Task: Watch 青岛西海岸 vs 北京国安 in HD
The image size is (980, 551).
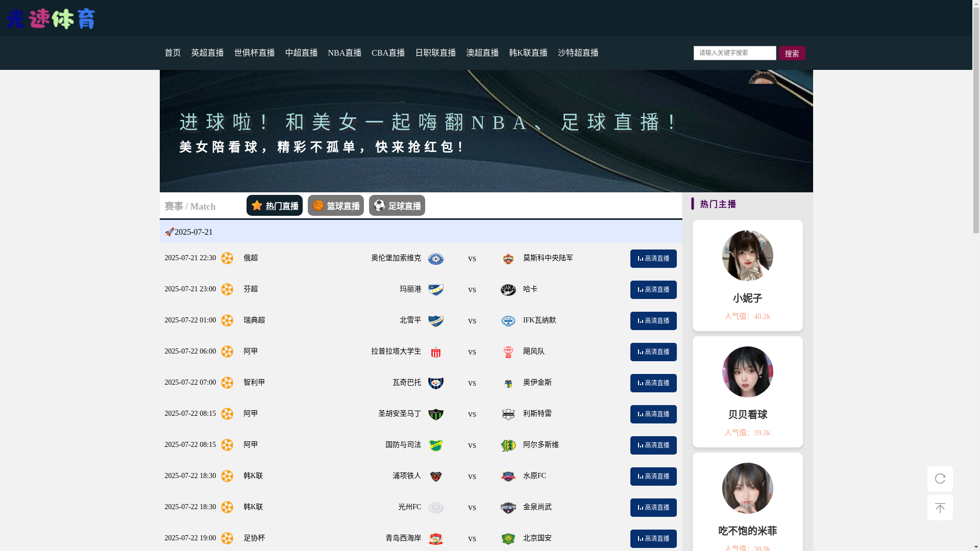Action: coord(653,539)
